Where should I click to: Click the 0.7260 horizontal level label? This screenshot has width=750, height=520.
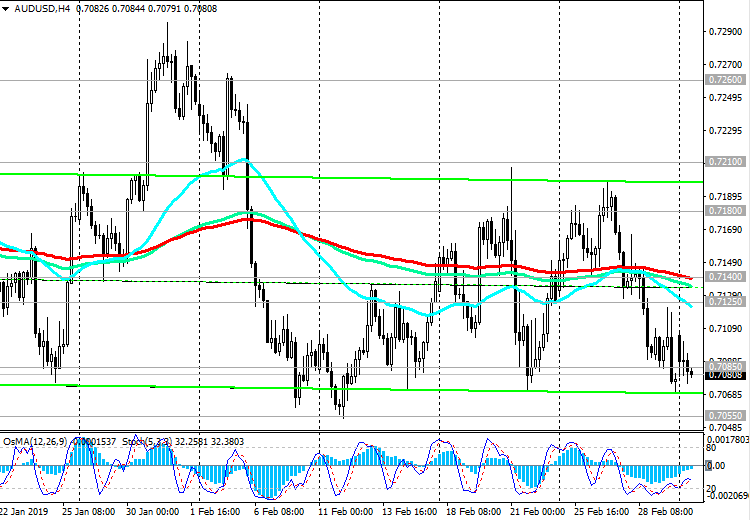[725, 80]
